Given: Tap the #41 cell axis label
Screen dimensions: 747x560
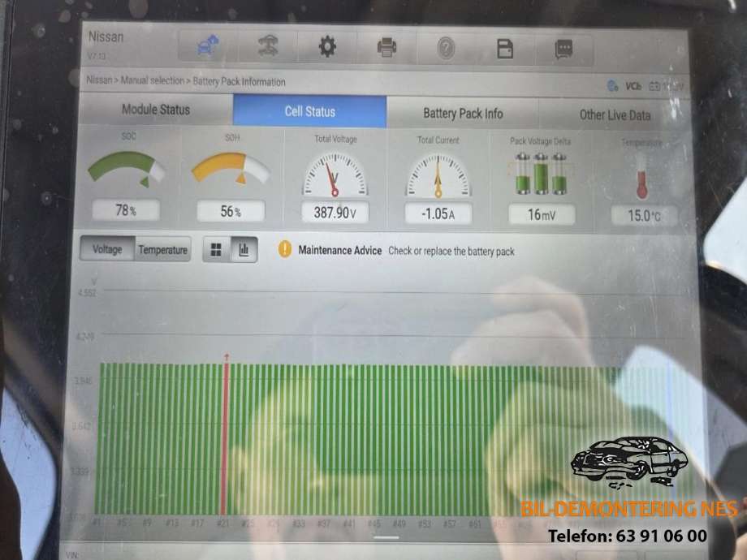Looking at the screenshot, I should pyautogui.click(x=349, y=523).
